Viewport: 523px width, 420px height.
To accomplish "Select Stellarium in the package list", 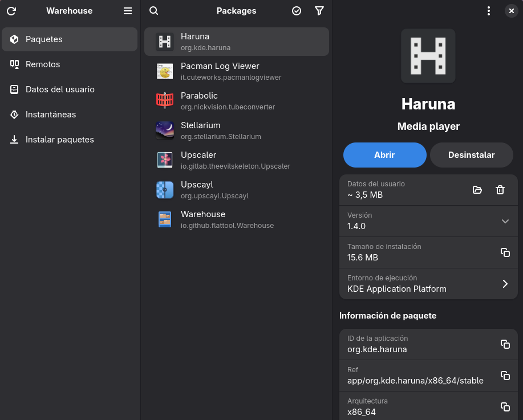I will point(236,131).
